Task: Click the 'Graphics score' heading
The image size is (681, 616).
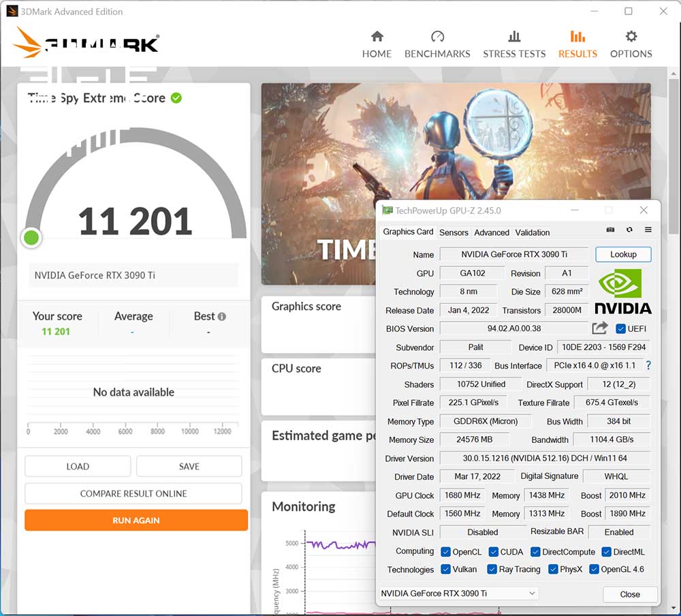Action: [x=306, y=307]
